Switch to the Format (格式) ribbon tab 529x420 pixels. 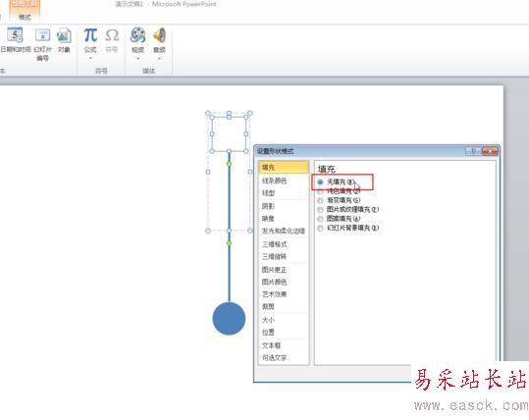point(25,17)
